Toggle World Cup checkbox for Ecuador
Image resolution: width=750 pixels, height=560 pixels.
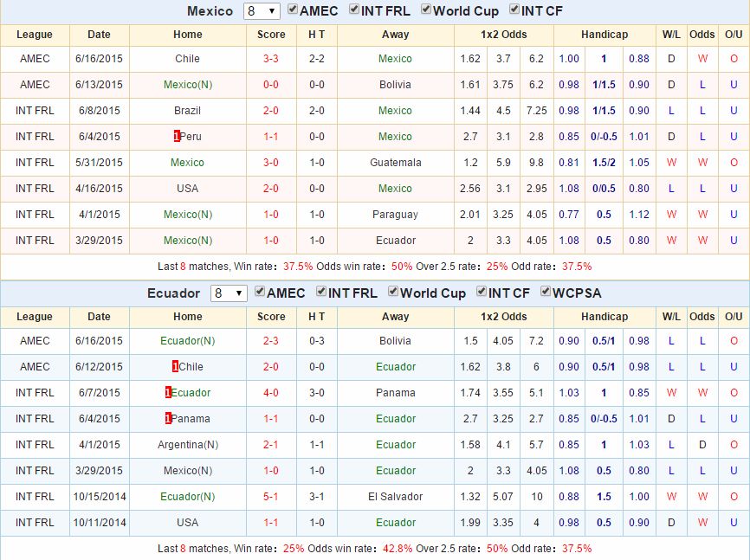392,291
